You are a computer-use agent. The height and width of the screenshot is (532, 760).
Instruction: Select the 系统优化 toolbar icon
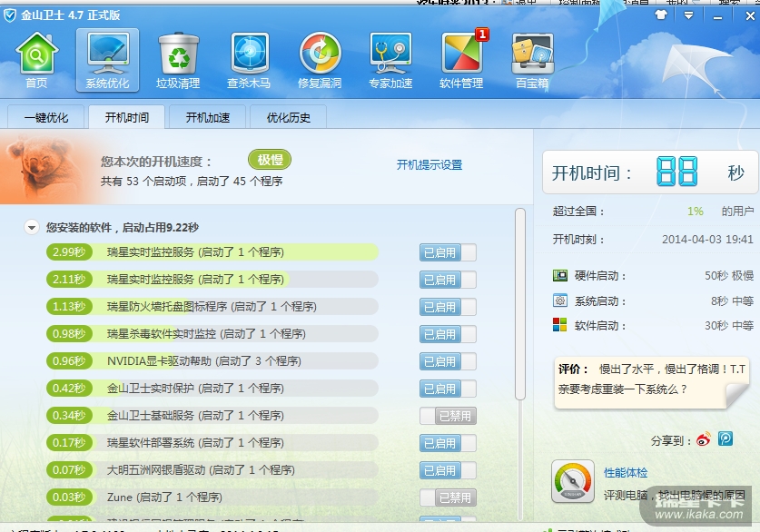pos(108,60)
